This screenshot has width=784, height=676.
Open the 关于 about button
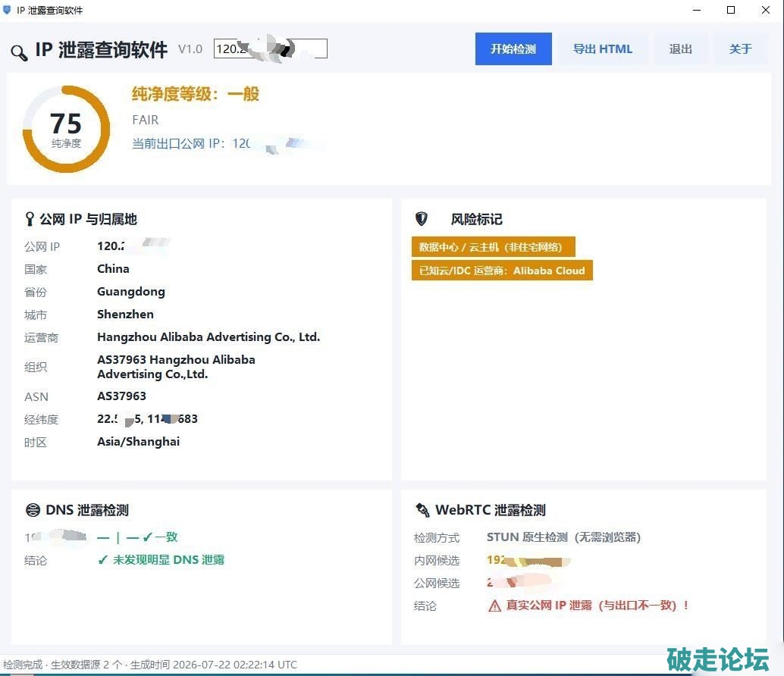pos(740,49)
